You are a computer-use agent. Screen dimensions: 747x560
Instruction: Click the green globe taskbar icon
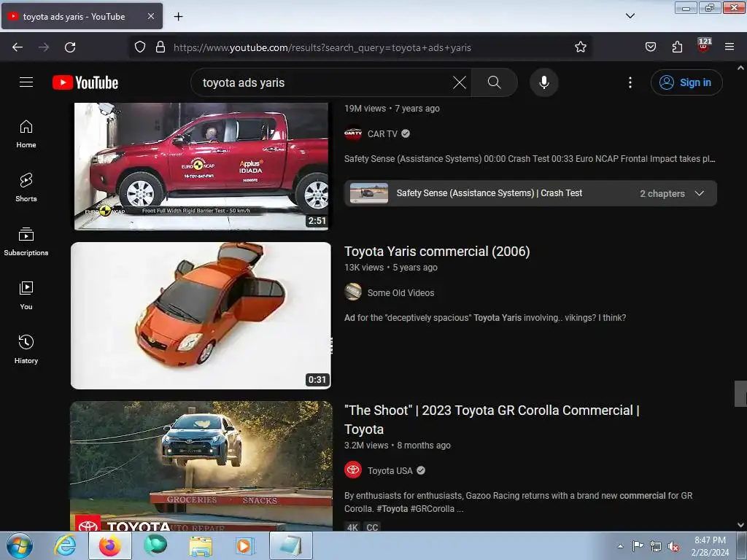click(x=155, y=545)
